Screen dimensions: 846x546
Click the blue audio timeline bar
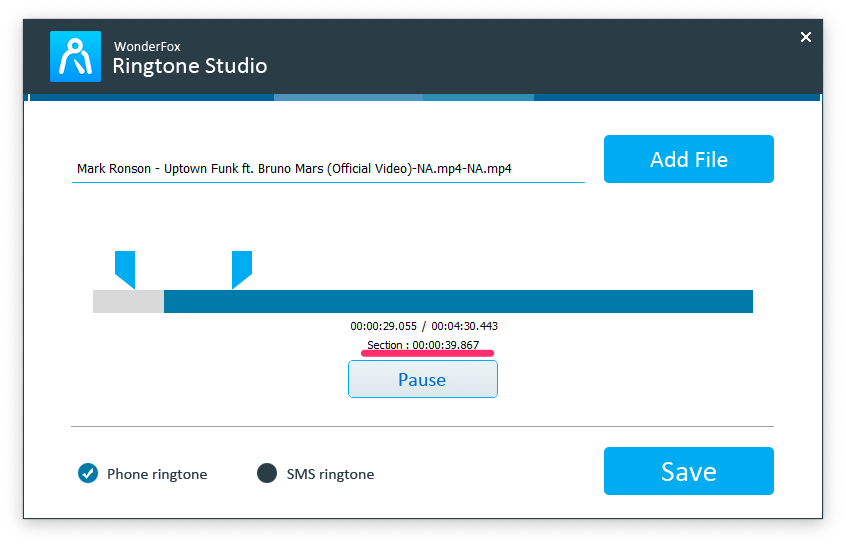click(458, 302)
